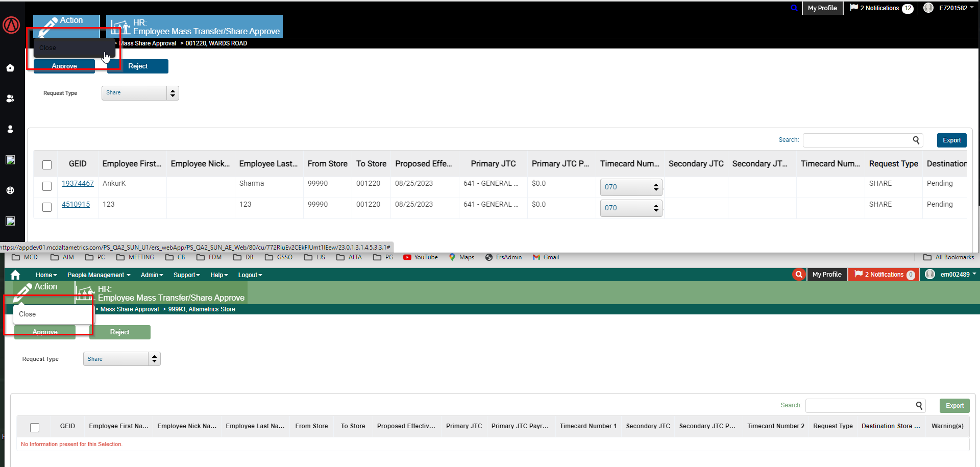Click the HR chart icon in the dark window header
This screenshot has height=467, width=980.
click(121, 27)
